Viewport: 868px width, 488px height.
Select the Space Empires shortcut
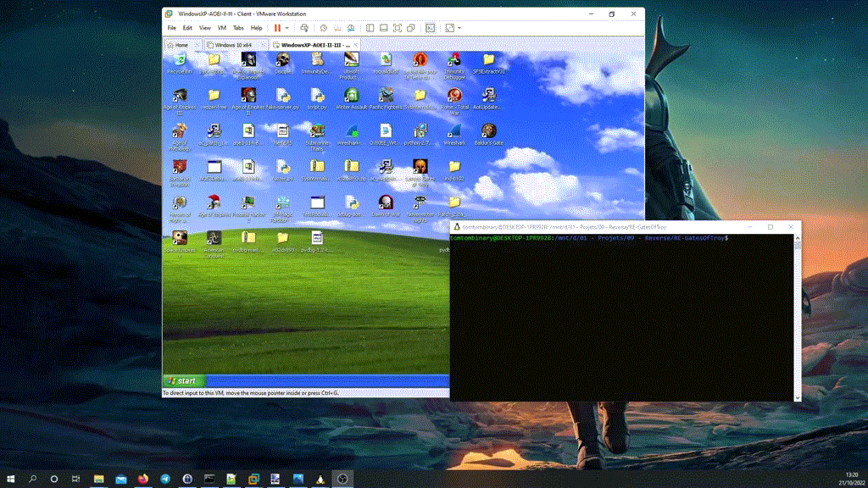click(x=180, y=243)
